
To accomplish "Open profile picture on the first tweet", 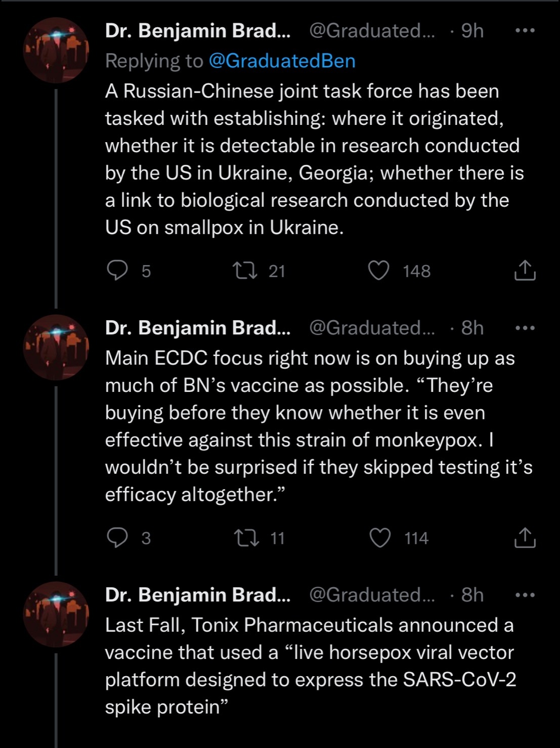I will tap(56, 50).
